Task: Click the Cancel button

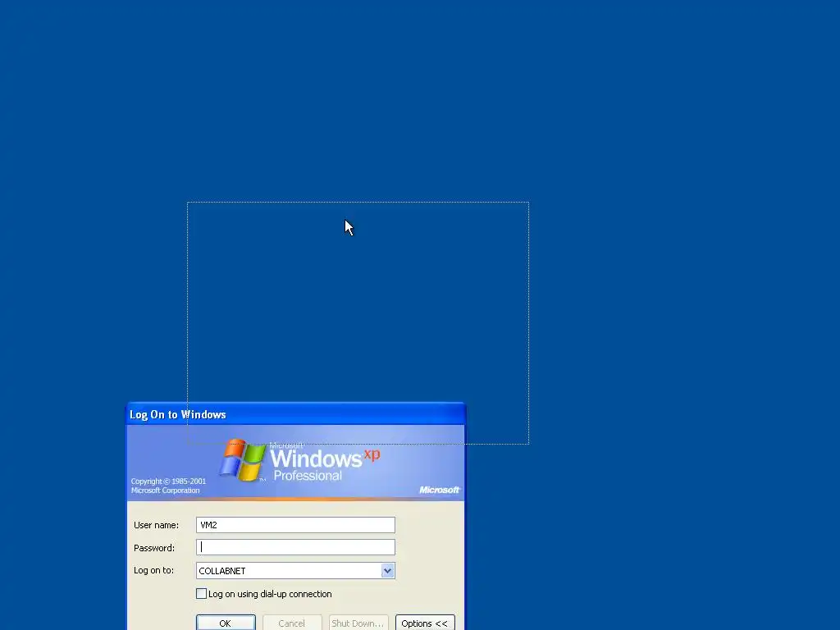Action: click(x=292, y=623)
